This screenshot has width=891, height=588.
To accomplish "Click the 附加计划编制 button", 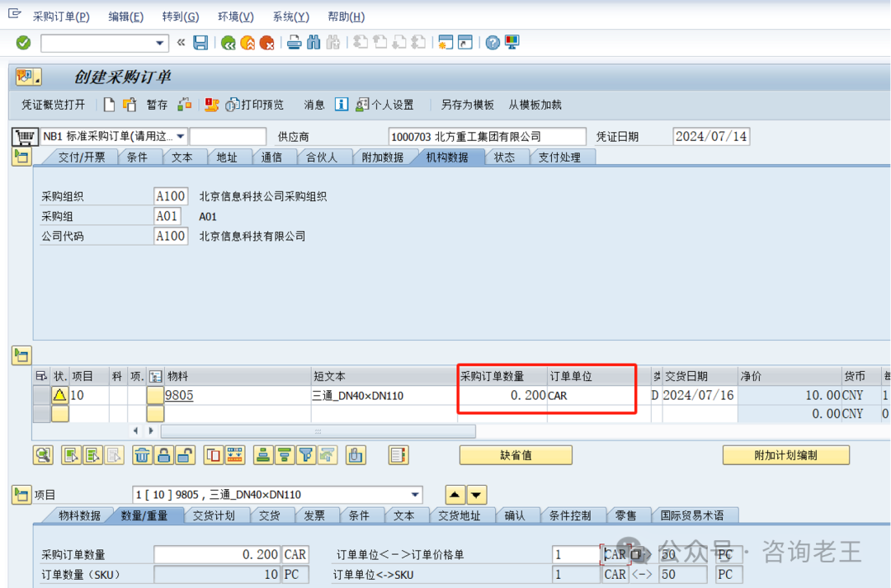I will (785, 454).
